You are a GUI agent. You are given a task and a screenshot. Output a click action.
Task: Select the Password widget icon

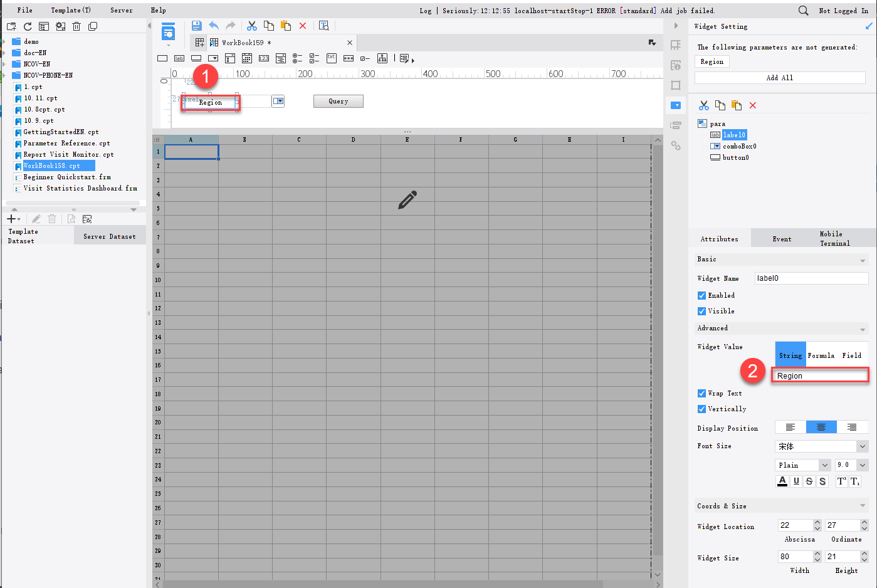coord(349,58)
